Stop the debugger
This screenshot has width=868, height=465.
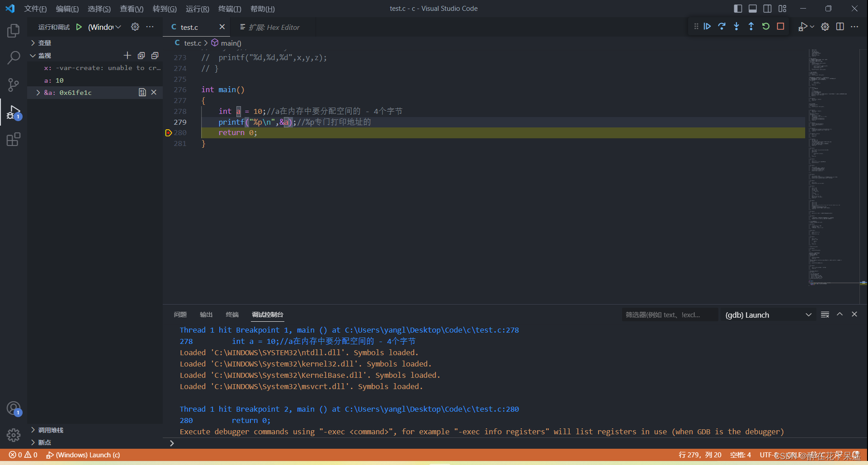pyautogui.click(x=780, y=26)
